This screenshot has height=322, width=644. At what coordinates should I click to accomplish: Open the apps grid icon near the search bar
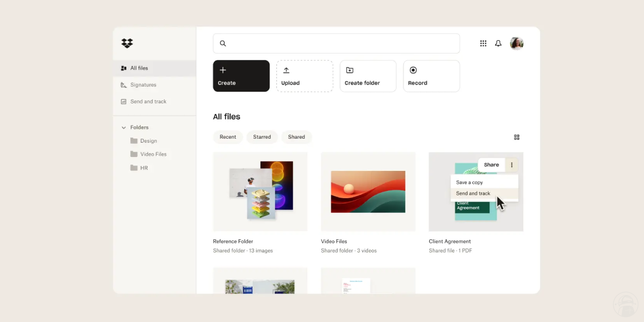click(x=483, y=43)
